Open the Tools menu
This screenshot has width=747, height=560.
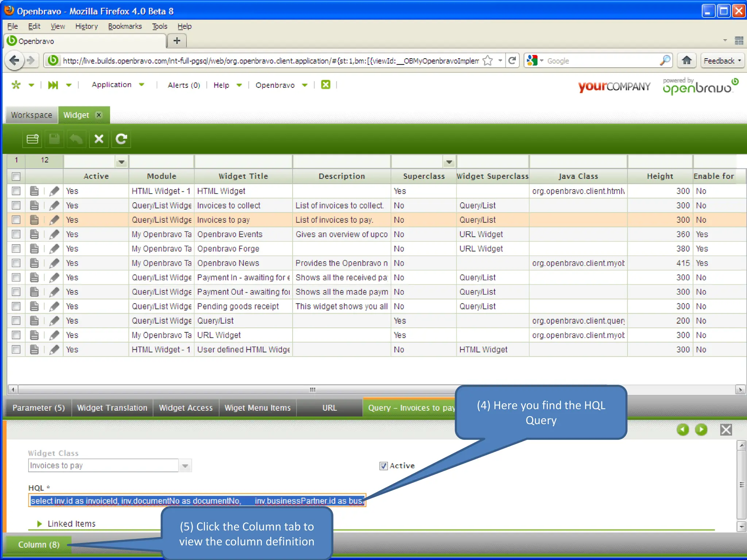(159, 26)
